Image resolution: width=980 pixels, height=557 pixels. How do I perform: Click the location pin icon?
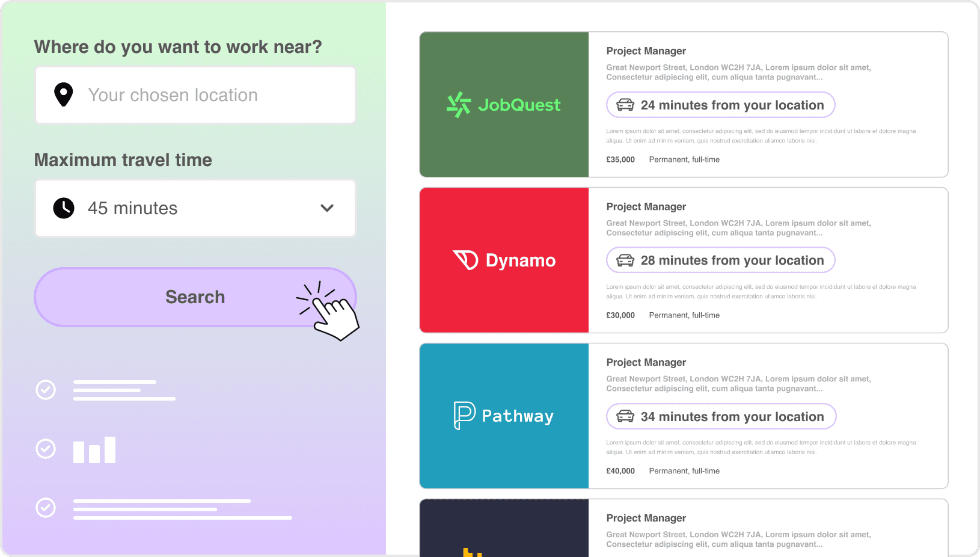[x=63, y=94]
